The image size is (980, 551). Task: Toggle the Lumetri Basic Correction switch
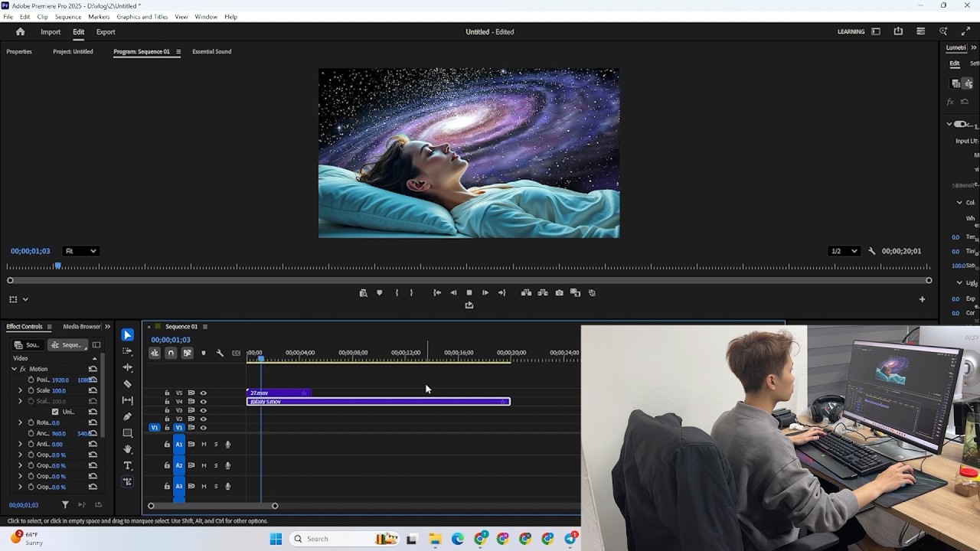coord(960,124)
